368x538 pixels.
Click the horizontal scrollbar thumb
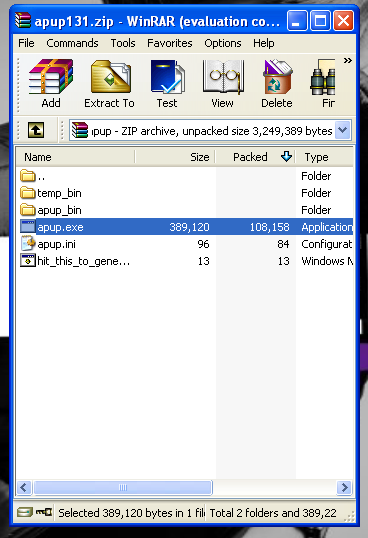point(123,487)
